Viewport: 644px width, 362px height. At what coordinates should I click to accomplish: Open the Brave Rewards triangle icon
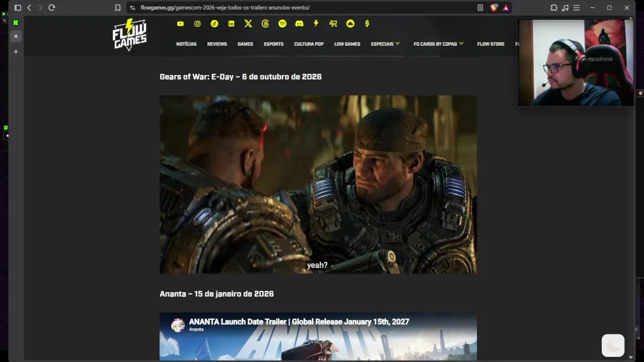pos(506,8)
